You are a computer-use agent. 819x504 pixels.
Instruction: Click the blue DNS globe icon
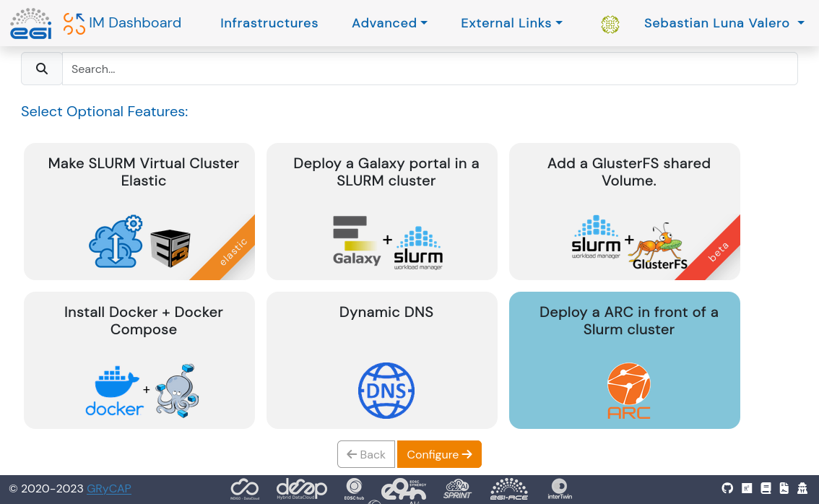click(x=386, y=391)
